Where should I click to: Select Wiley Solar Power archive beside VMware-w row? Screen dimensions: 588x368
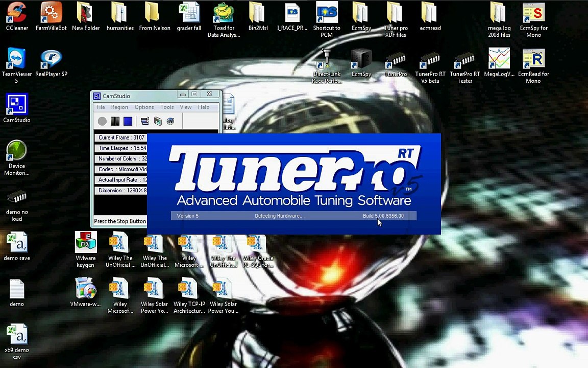point(155,295)
